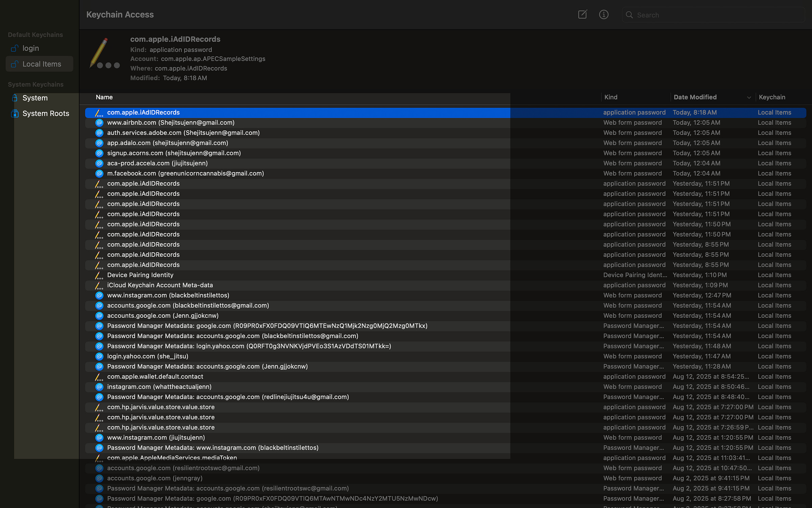Image resolution: width=812 pixels, height=508 pixels.
Task: Toggle sort order with Date Modified chevron
Action: 749,98
